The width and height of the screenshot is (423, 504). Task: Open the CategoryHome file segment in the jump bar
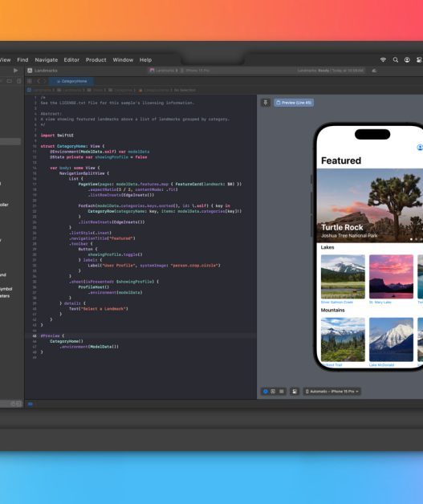157,91
